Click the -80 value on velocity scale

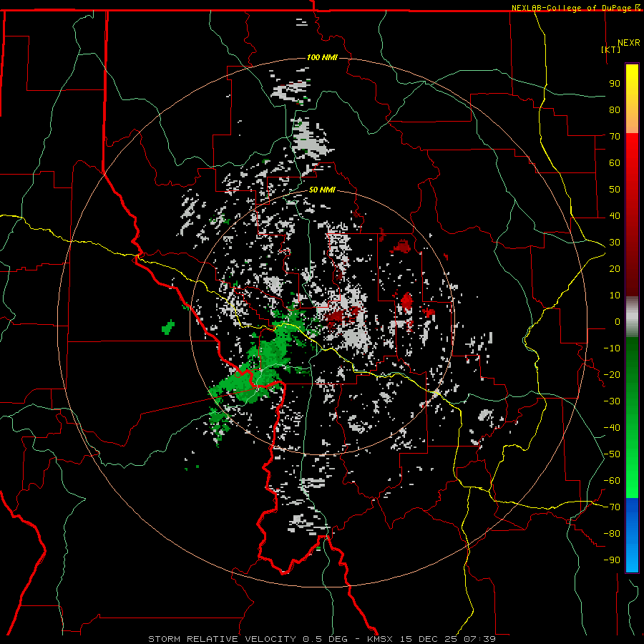click(x=612, y=534)
